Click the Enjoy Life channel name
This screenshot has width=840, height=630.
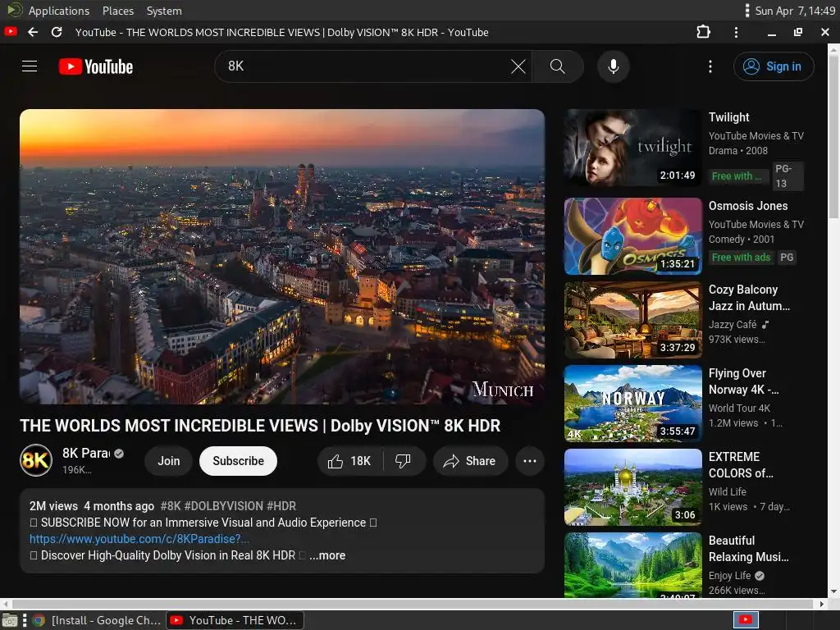coord(729,575)
